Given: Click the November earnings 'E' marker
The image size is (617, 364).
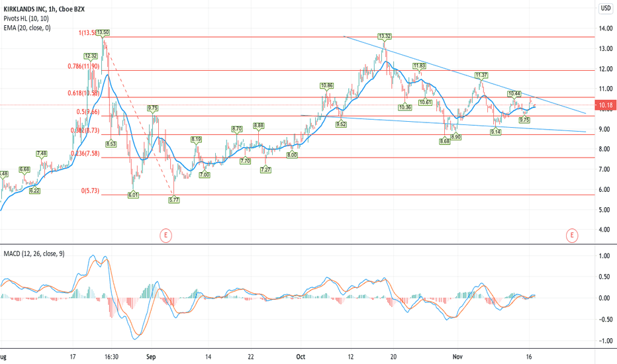Looking at the screenshot, I should point(572,236).
